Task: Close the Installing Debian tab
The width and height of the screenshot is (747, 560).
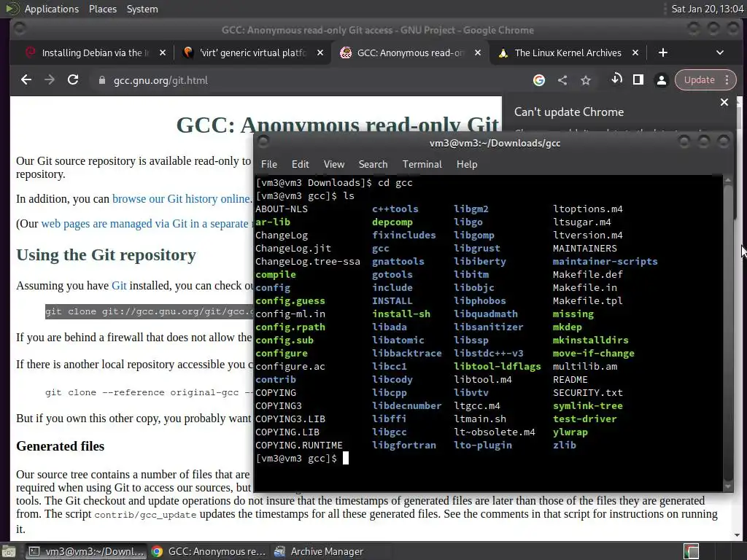Action: [x=163, y=52]
